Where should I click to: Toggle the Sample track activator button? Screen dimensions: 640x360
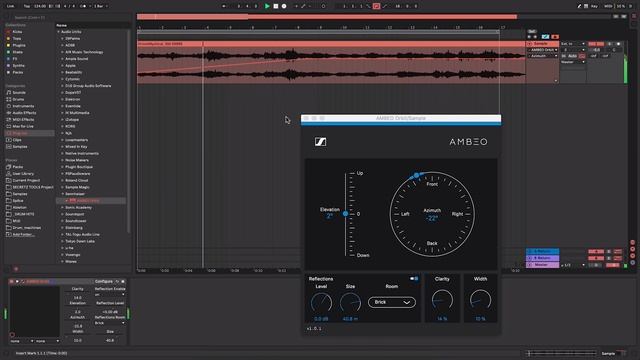(596, 44)
